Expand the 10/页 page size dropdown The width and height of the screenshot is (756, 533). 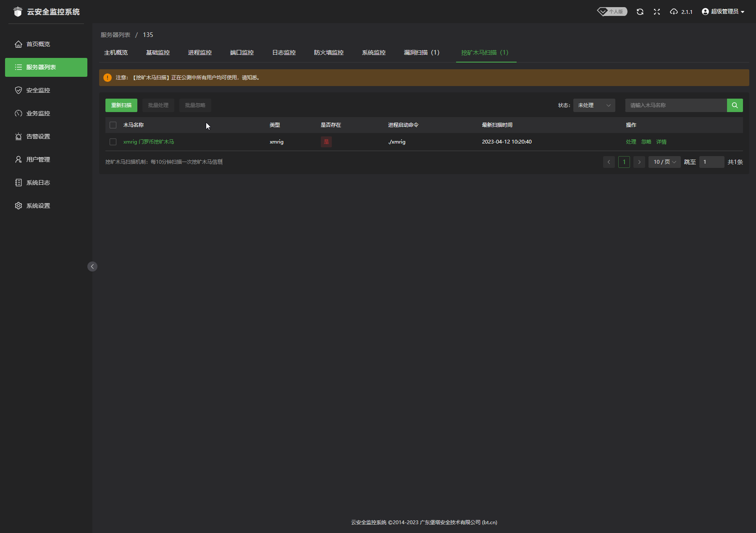point(664,162)
